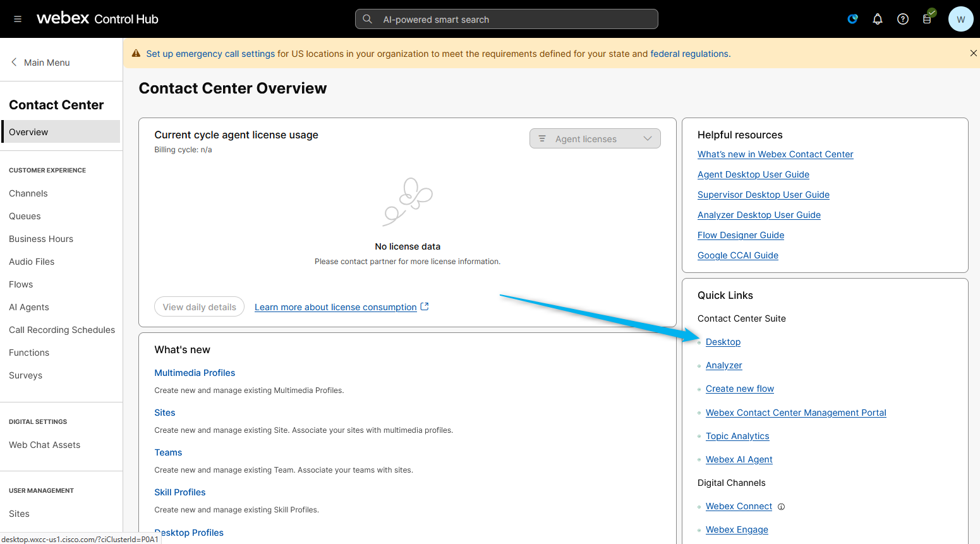Open the help question mark icon

(903, 19)
